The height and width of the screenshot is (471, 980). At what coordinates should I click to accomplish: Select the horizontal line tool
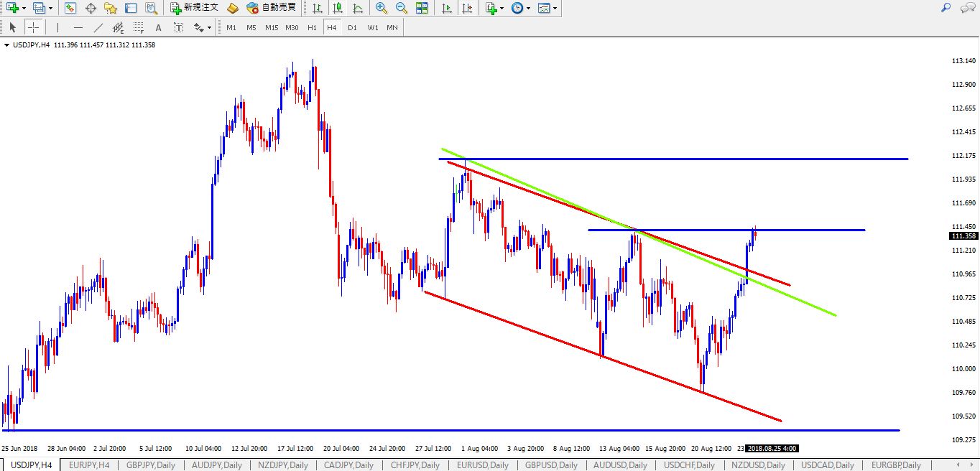pyautogui.click(x=78, y=27)
